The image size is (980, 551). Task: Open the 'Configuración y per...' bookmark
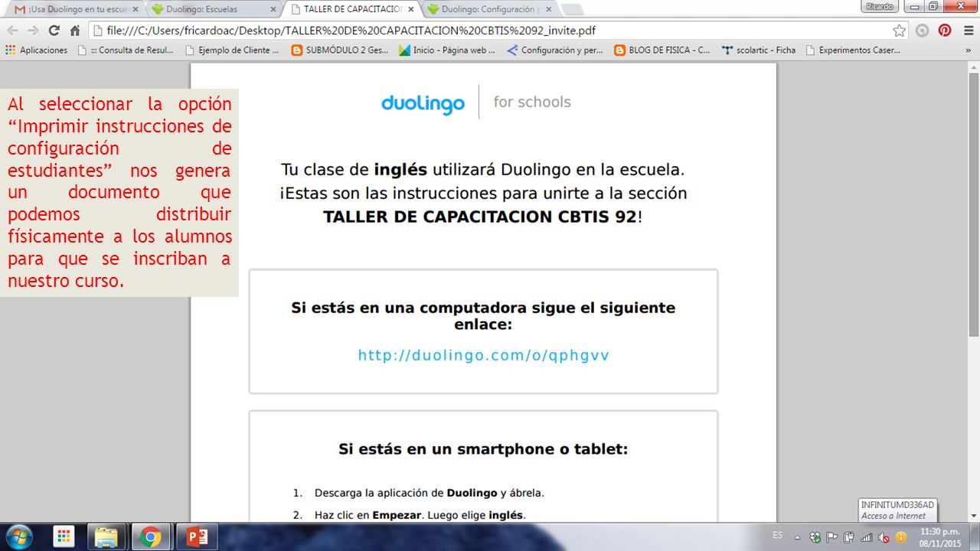[x=554, y=51]
